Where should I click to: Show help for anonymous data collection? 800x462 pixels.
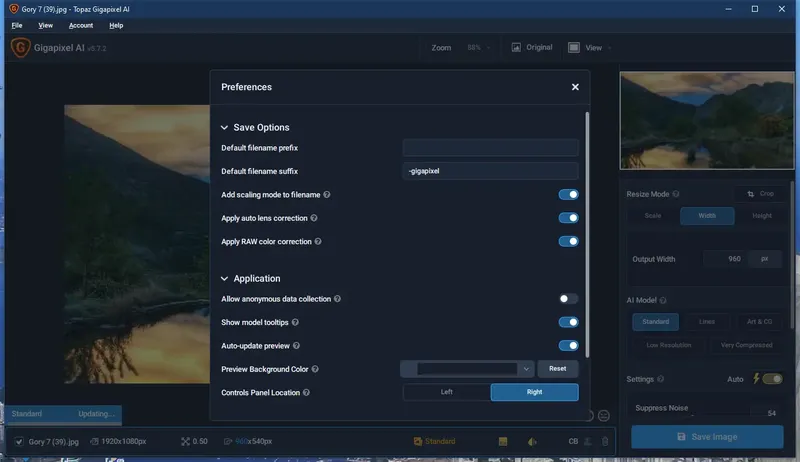point(337,299)
